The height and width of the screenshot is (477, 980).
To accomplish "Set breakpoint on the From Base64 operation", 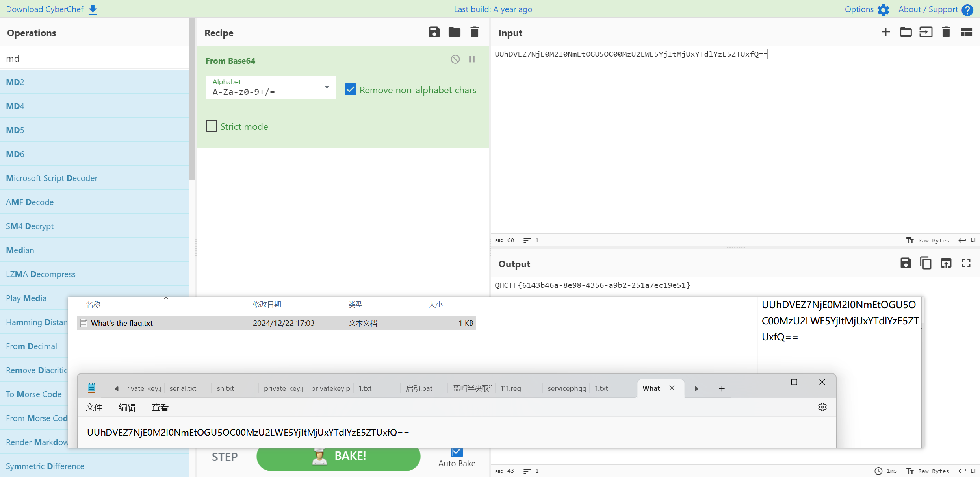I will point(472,59).
